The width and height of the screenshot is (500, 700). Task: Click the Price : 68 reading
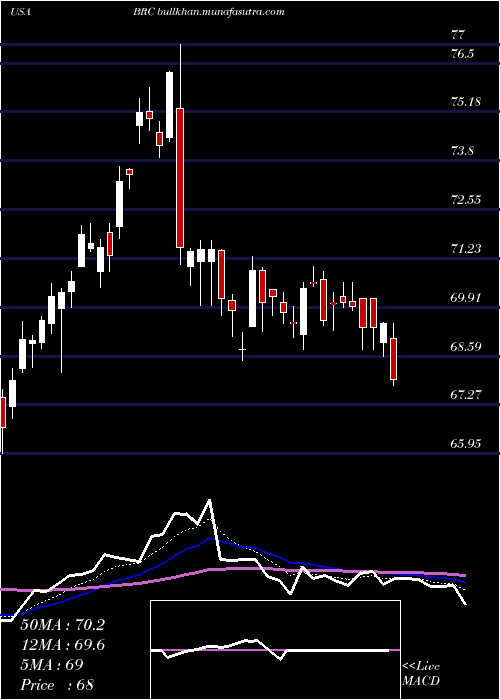pos(57,684)
